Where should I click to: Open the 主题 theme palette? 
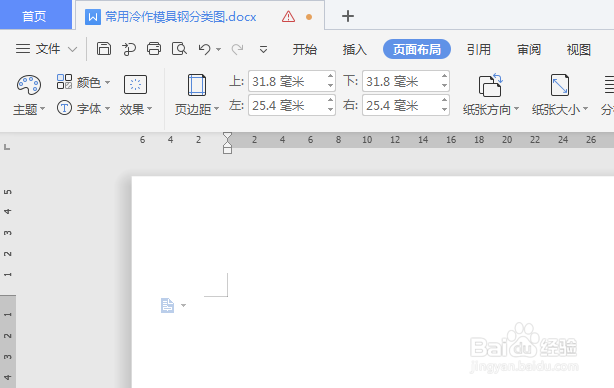coord(29,96)
